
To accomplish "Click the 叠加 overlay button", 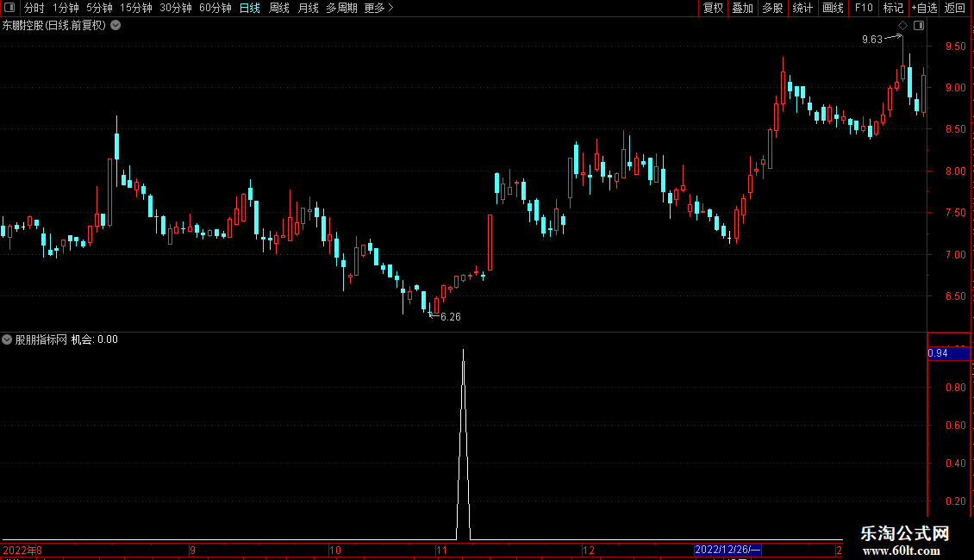I will [x=742, y=8].
